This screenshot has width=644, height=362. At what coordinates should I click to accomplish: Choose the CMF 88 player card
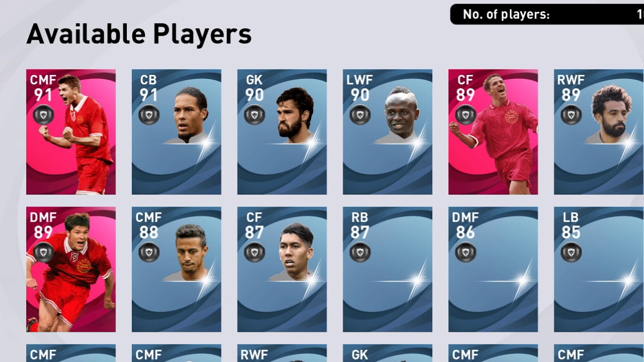pos(177,269)
